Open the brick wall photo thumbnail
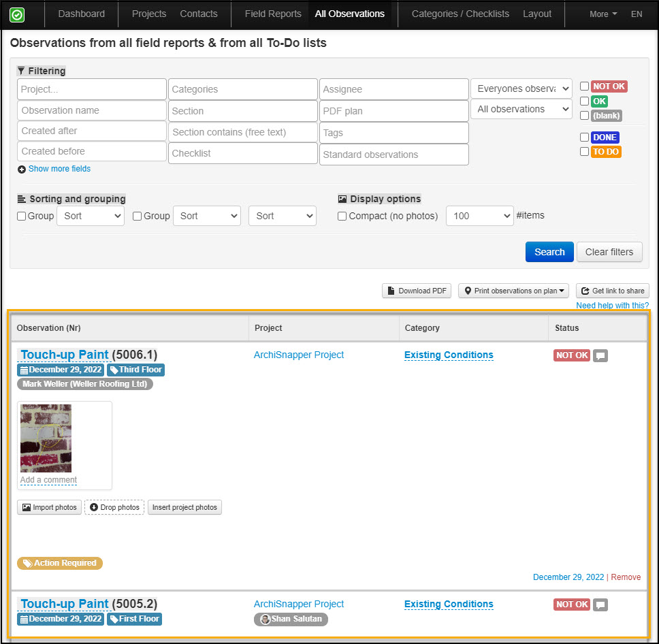This screenshot has height=644, width=659. point(46,438)
